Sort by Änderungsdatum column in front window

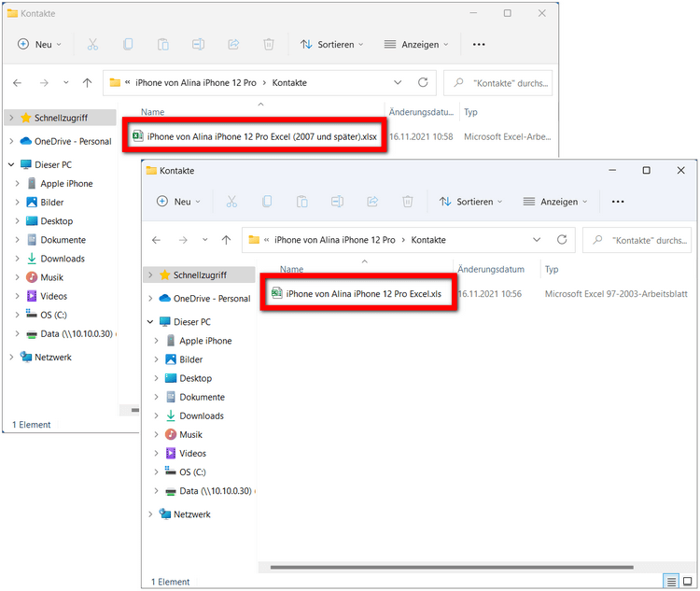(x=491, y=269)
